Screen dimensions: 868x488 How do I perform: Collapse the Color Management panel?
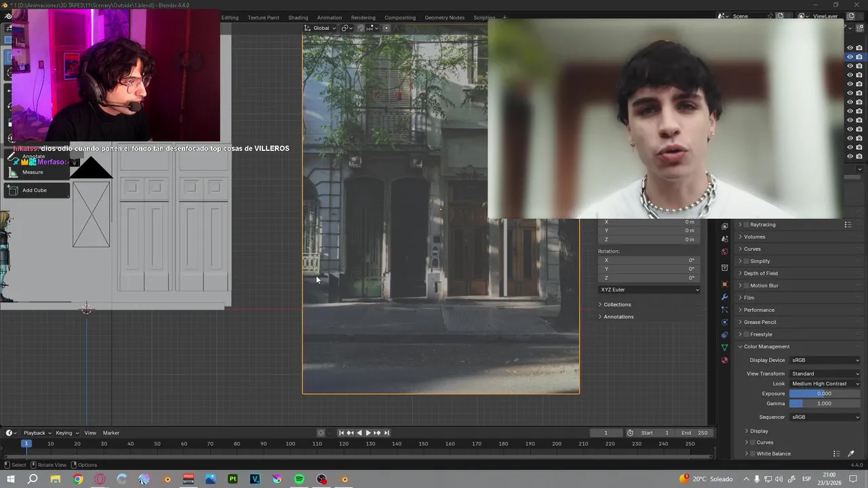coord(766,346)
